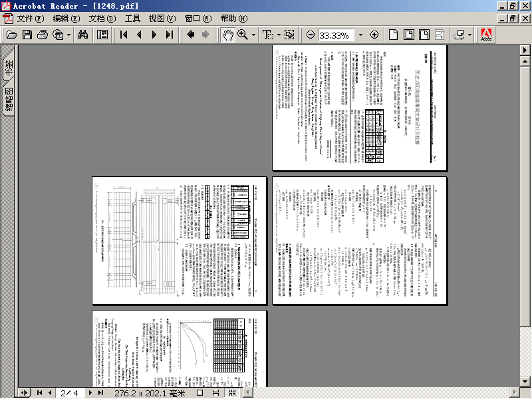Expand the Zoom tool options dropdown arrow
This screenshot has height=399, width=532.
tap(253, 35)
